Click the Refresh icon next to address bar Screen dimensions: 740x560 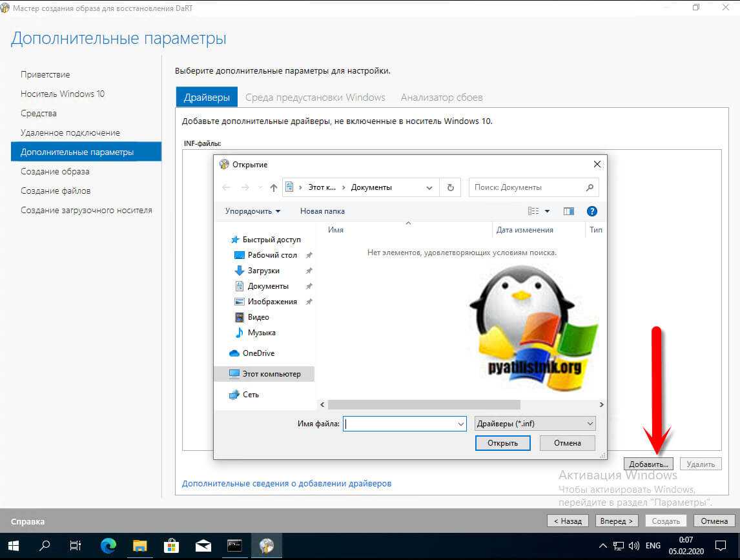click(450, 187)
